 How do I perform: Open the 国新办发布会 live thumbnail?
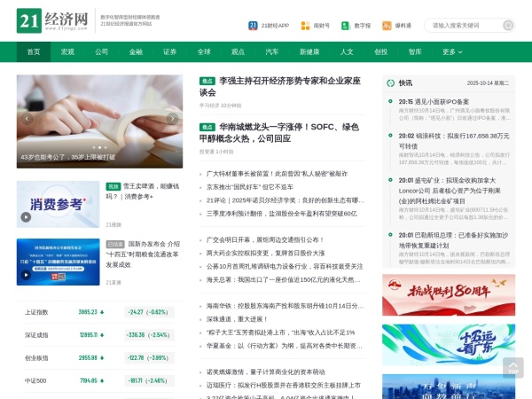[x=59, y=262]
